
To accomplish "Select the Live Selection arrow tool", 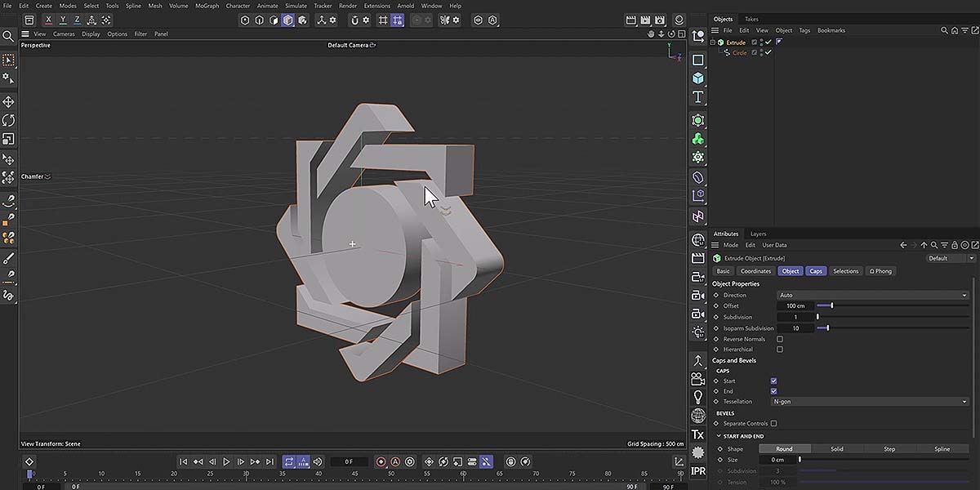I will tap(8, 60).
